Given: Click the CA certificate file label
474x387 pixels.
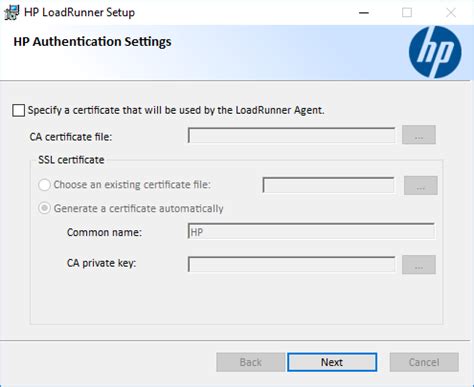Looking at the screenshot, I should pos(71,137).
